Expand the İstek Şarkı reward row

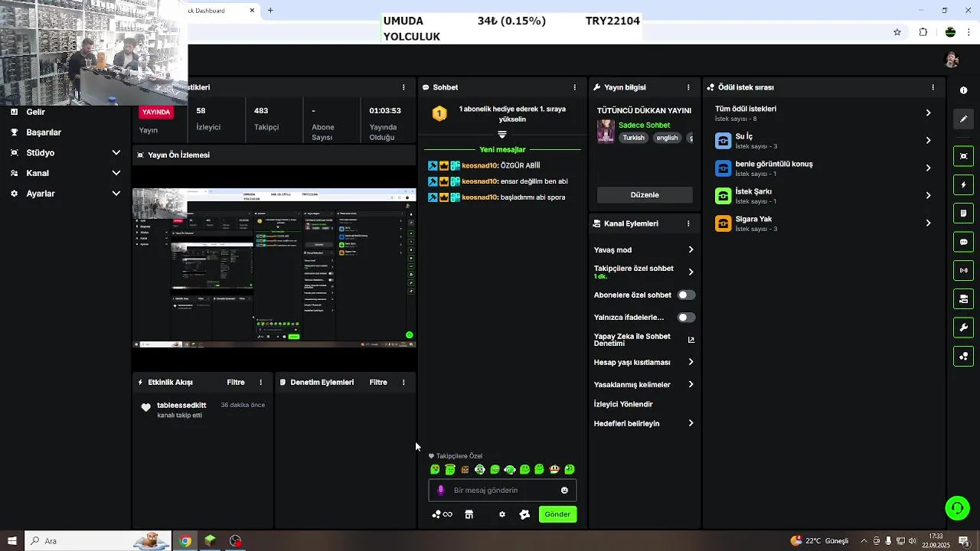(824, 195)
